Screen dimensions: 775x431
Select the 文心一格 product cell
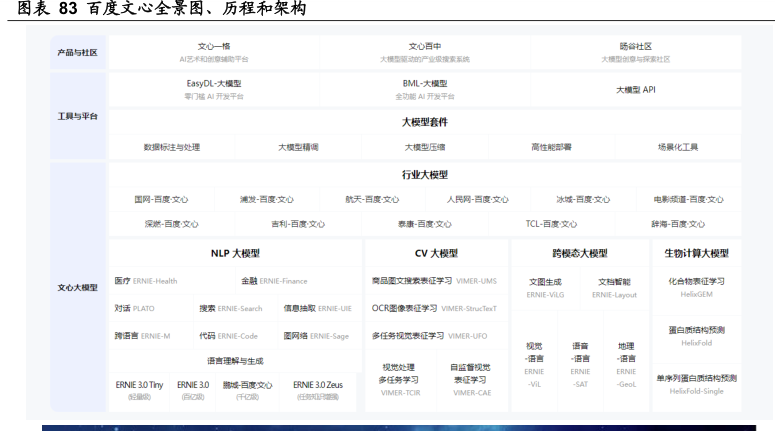coord(214,52)
